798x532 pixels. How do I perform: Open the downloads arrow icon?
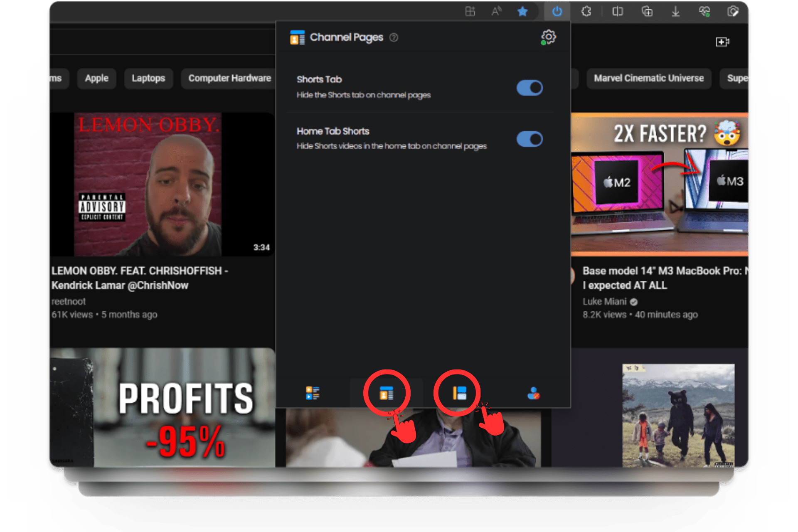click(x=676, y=12)
